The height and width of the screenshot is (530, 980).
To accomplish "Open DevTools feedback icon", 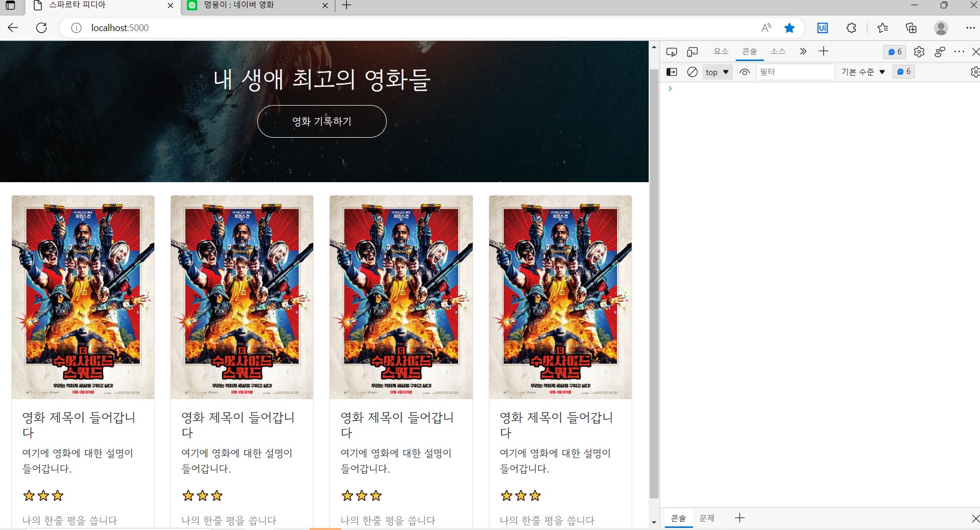I will (x=940, y=52).
